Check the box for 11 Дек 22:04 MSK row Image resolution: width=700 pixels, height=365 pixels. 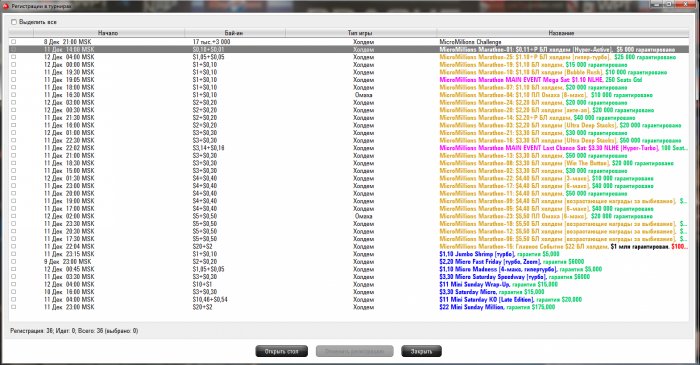(x=13, y=246)
